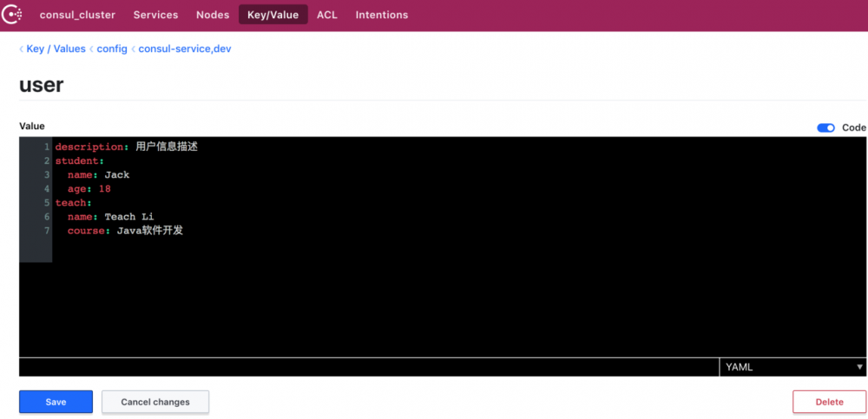Switch to the ACL tab
The image size is (868, 419).
click(x=327, y=15)
